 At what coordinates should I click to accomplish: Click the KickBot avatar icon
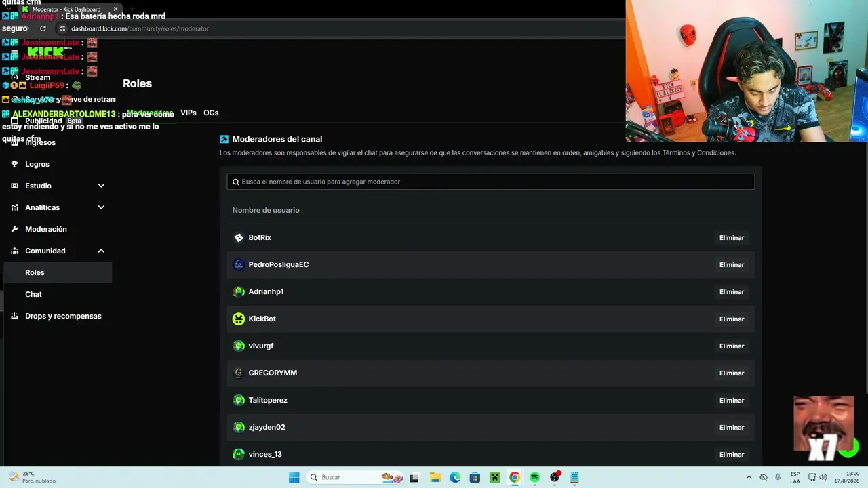(x=239, y=319)
